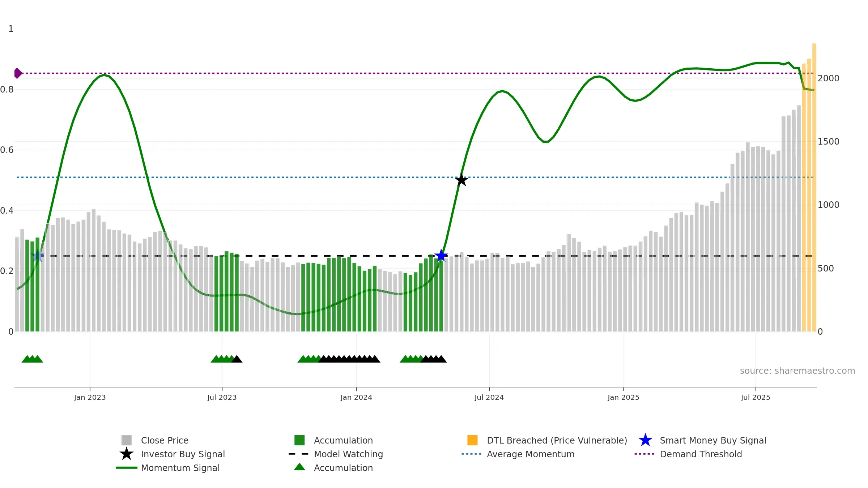Click the Jan 2025 axis label

point(624,397)
